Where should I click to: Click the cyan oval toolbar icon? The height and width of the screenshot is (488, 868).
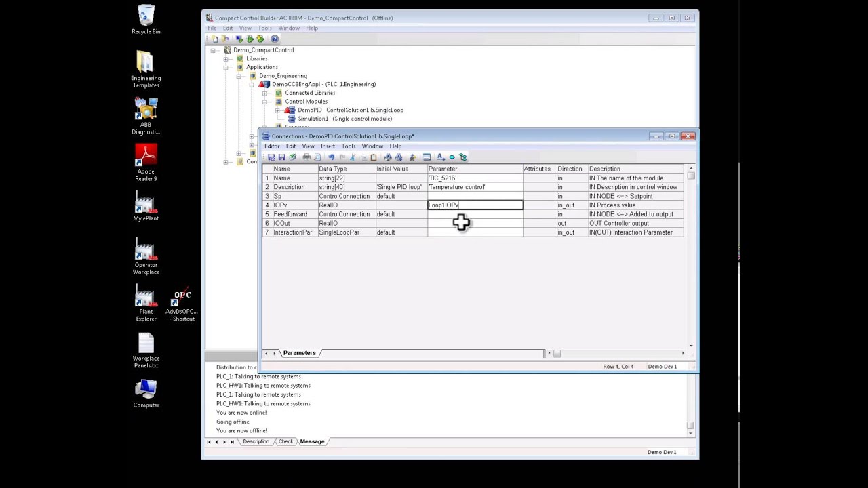pos(452,157)
